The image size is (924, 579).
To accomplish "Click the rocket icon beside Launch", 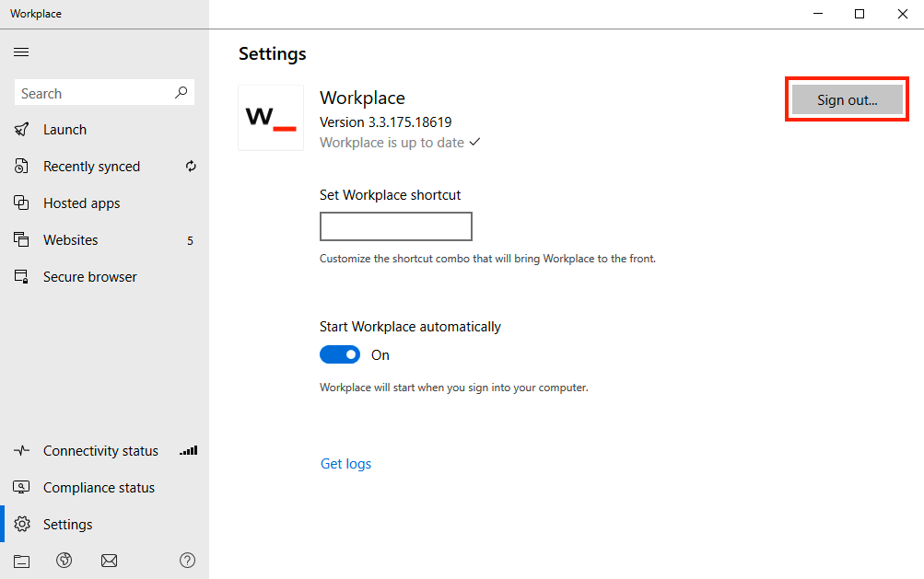I will [21, 130].
